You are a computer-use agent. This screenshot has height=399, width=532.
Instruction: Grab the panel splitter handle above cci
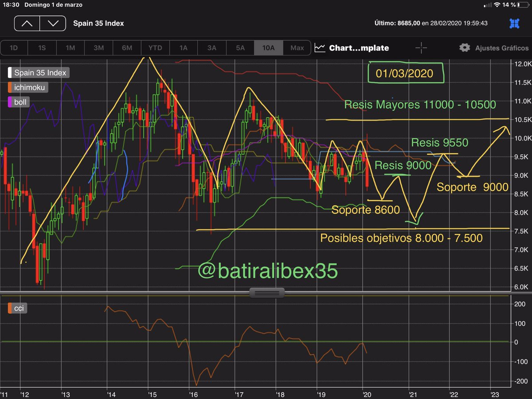point(267,293)
